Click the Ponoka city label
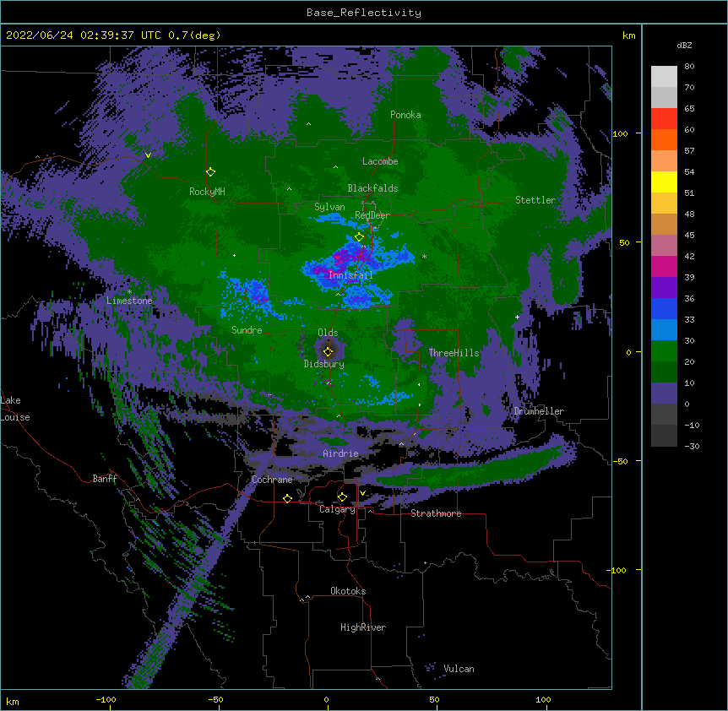Screen dimensions: 728x711 tap(405, 115)
